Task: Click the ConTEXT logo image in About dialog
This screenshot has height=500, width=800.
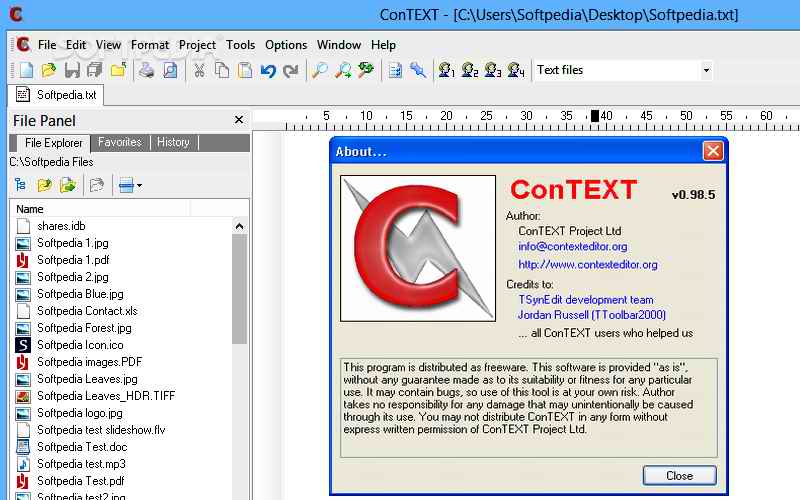Action: [418, 248]
